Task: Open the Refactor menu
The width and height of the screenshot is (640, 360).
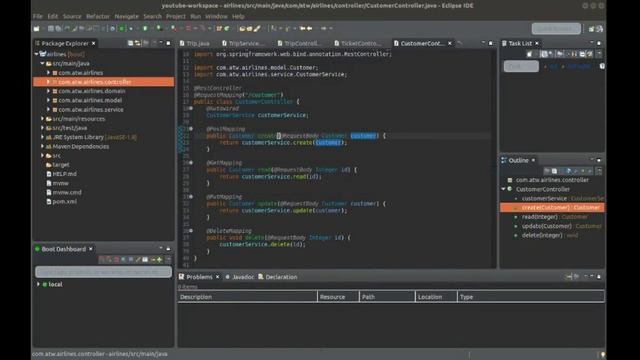Action: point(98,16)
